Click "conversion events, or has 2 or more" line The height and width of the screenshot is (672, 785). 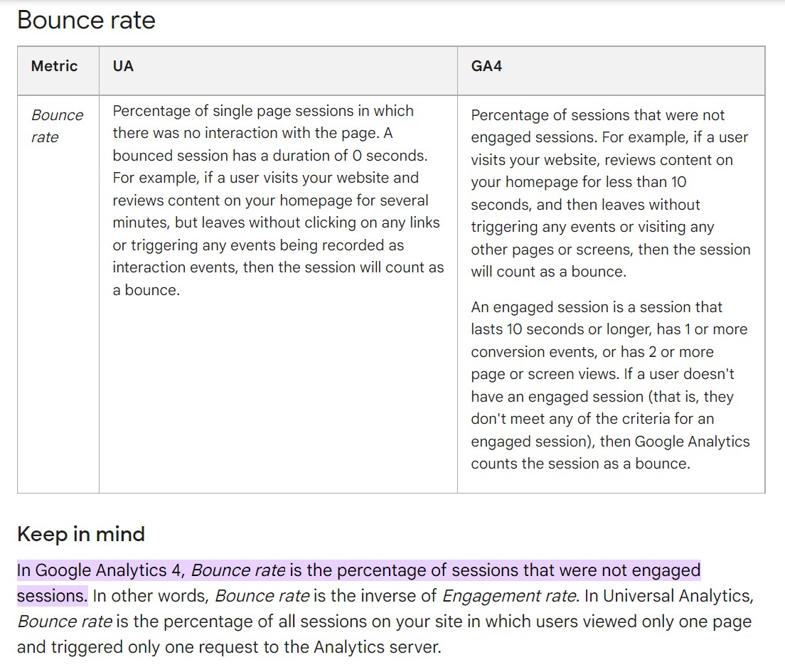point(592,352)
